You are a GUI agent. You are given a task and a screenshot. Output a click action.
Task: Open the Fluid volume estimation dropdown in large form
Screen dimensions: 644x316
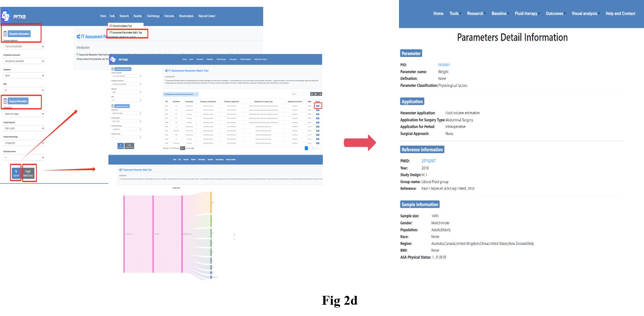(24, 47)
